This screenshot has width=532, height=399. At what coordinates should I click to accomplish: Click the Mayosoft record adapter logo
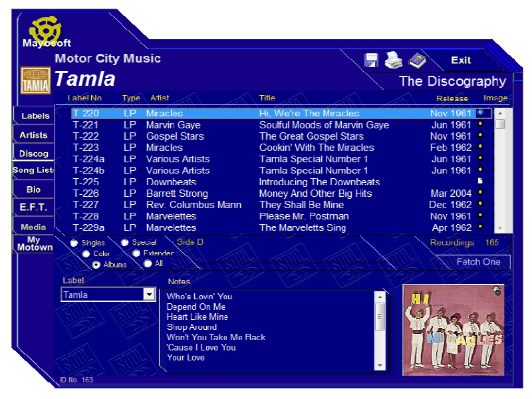[46, 31]
